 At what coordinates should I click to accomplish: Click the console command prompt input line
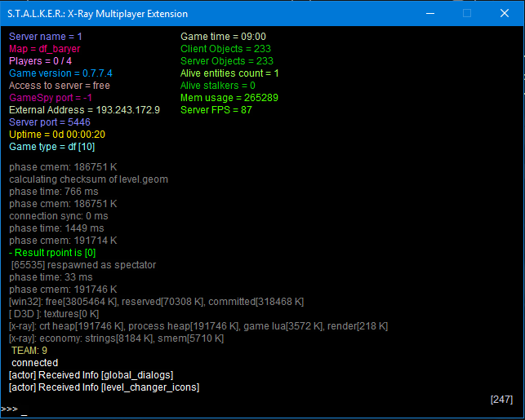[x=263, y=409]
